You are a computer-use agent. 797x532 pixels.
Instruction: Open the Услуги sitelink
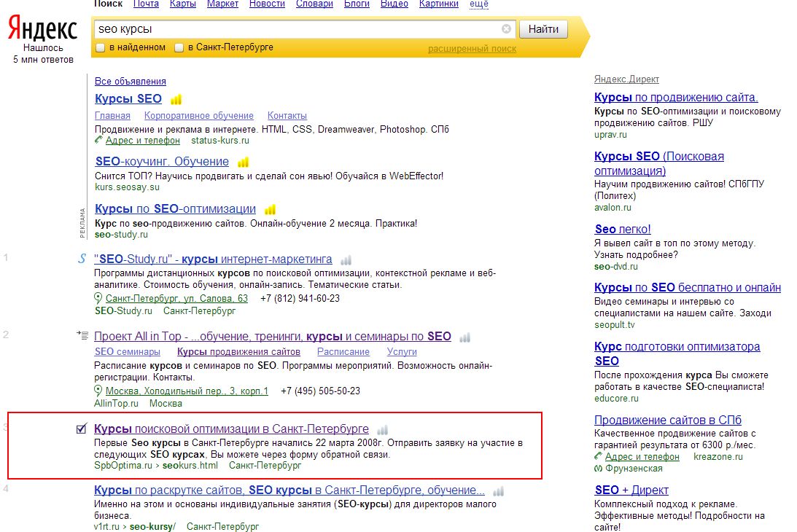[402, 351]
